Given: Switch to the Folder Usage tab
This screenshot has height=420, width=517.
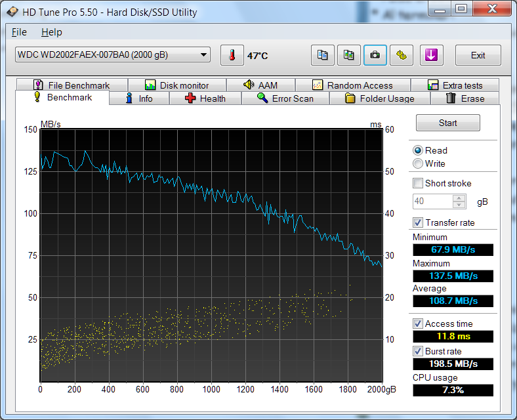Looking at the screenshot, I should 380,98.
